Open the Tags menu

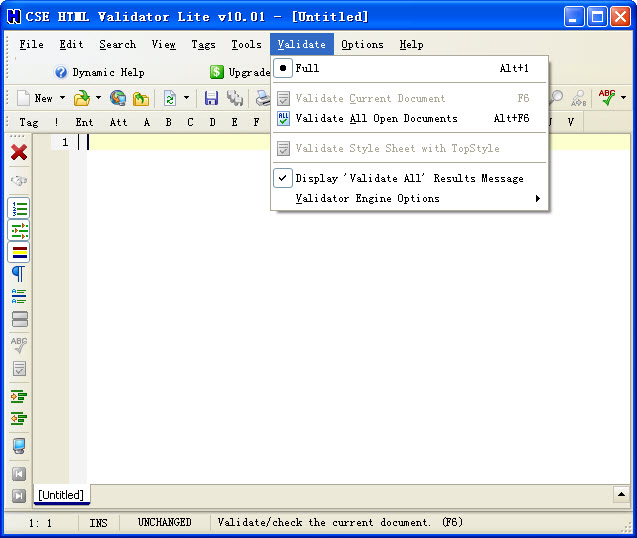[203, 44]
